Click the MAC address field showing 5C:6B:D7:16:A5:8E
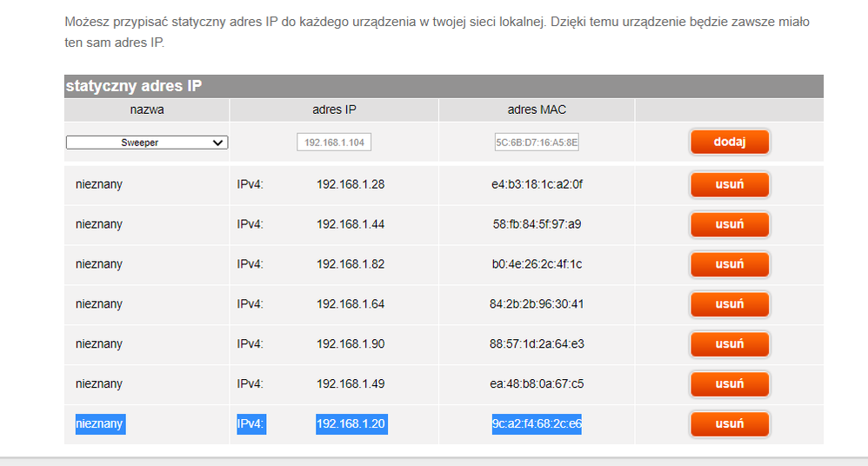 point(537,143)
